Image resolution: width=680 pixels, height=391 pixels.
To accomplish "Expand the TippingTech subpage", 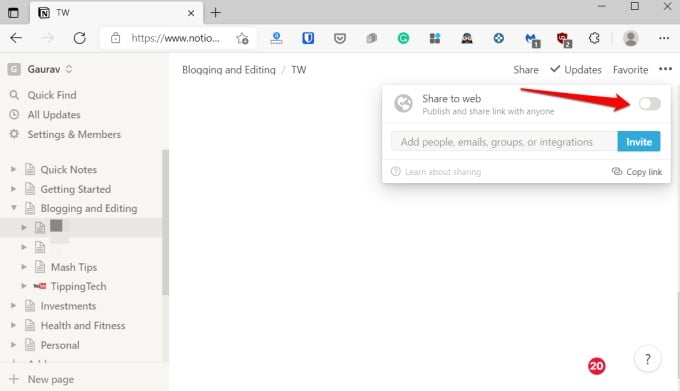I will click(24, 286).
